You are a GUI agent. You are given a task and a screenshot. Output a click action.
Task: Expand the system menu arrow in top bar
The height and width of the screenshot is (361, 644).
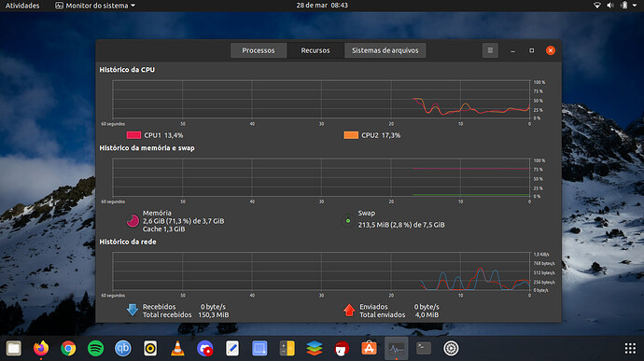pos(635,6)
